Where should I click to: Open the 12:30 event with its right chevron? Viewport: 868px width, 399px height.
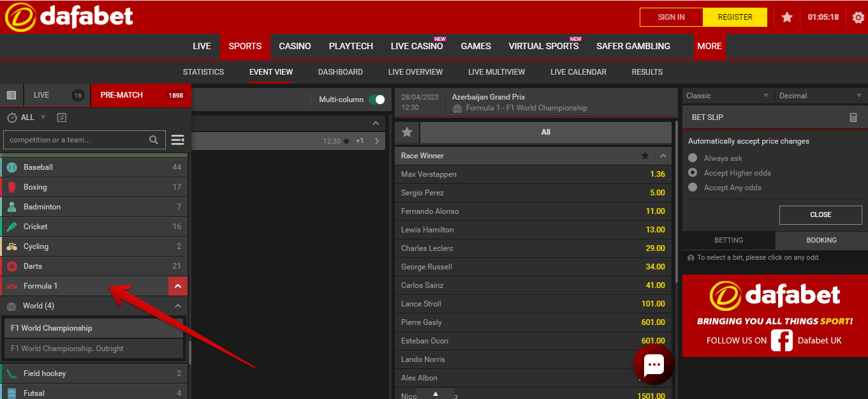pyautogui.click(x=376, y=141)
